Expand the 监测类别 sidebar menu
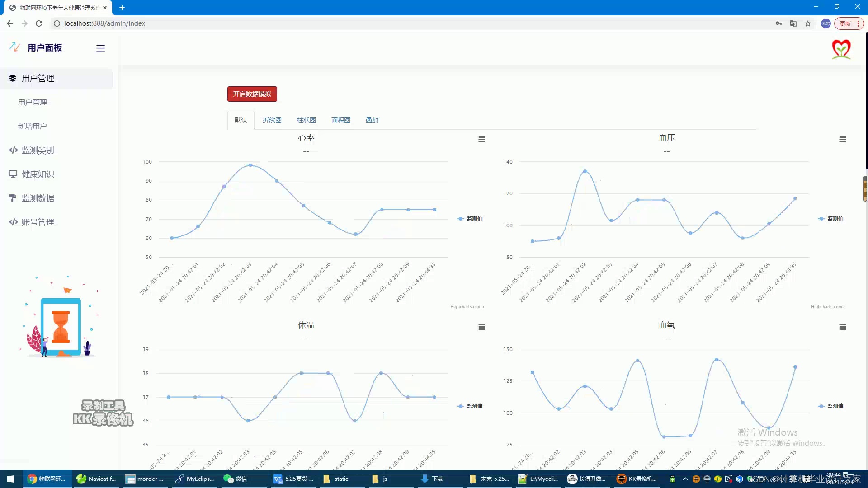 [38, 150]
